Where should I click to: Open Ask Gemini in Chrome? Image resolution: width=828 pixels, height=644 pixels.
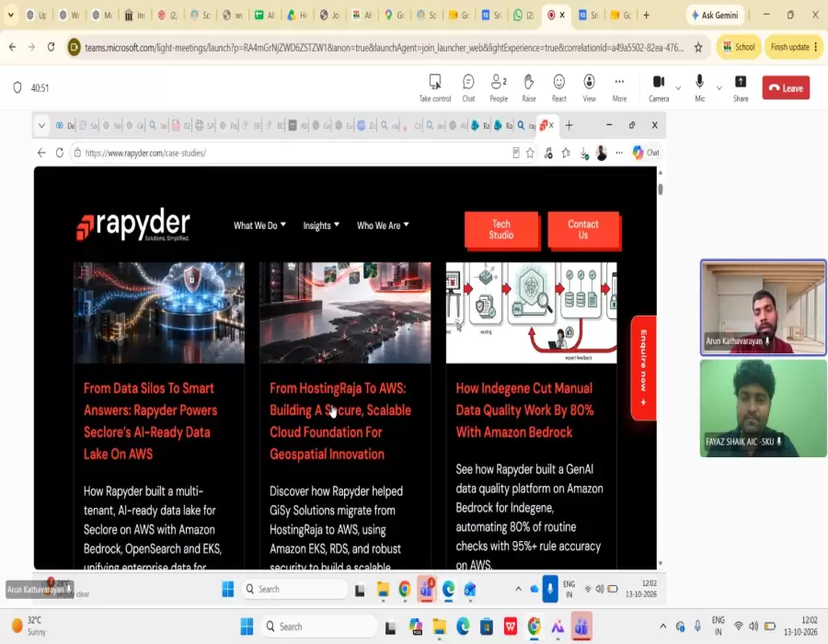click(x=715, y=16)
